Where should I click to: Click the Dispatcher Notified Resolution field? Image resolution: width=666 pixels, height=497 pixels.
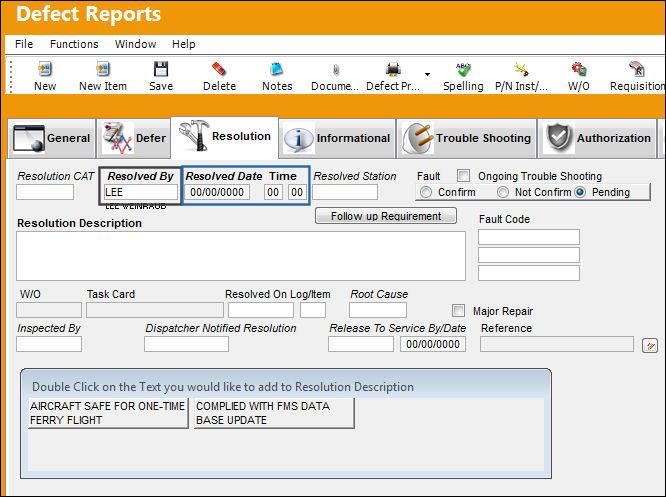tap(186, 344)
